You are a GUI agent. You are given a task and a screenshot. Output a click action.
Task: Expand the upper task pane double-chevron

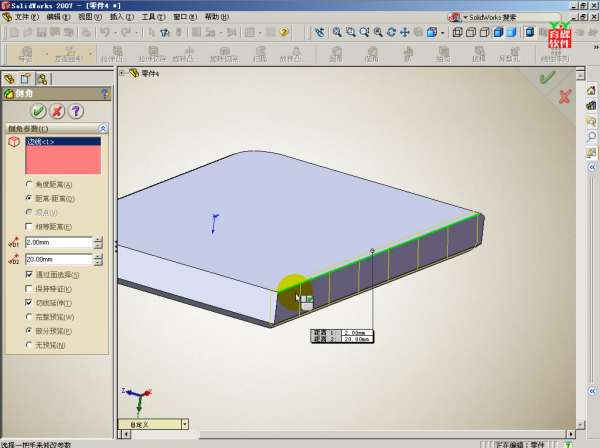coord(592,167)
